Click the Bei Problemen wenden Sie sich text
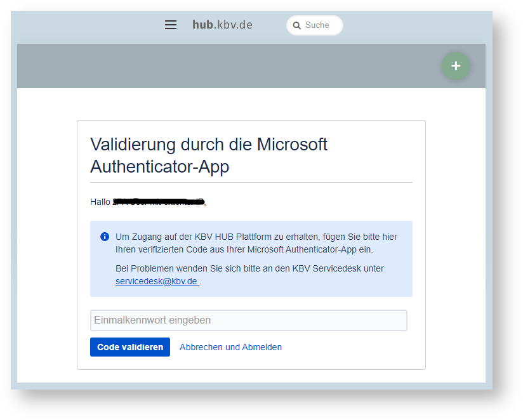The height and width of the screenshot is (420, 523). coord(249,268)
